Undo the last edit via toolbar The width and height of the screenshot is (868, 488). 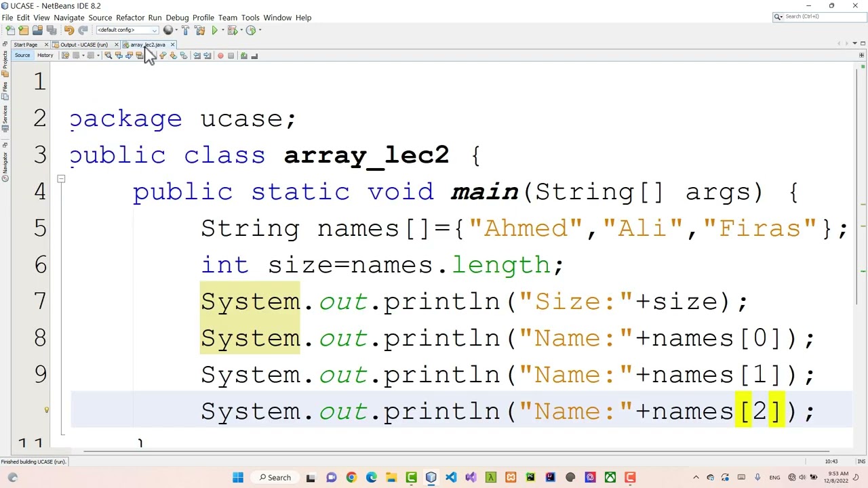coord(68,30)
